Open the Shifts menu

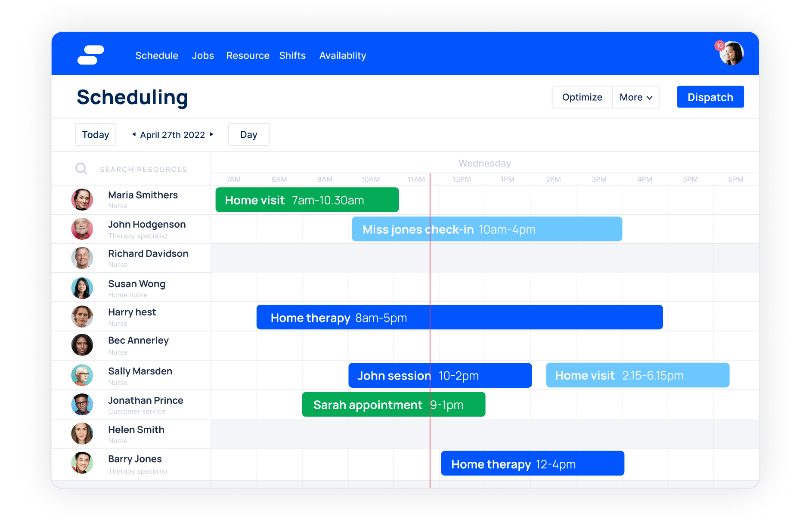coord(292,56)
